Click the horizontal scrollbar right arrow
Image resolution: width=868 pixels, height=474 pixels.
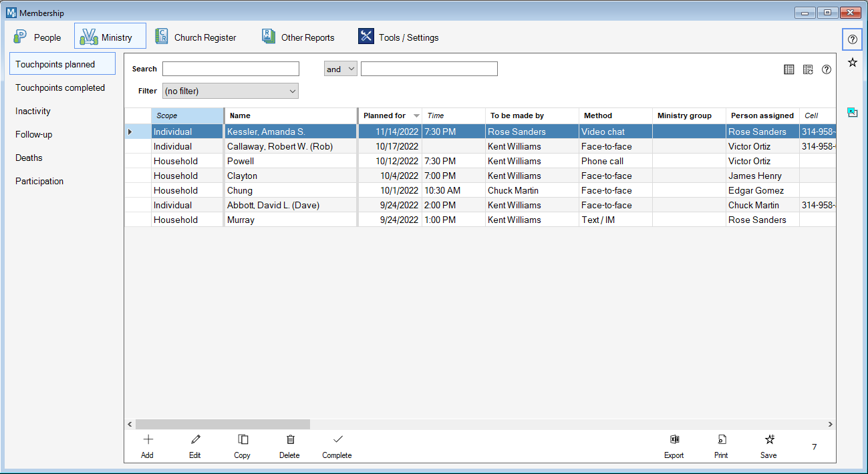[830, 424]
